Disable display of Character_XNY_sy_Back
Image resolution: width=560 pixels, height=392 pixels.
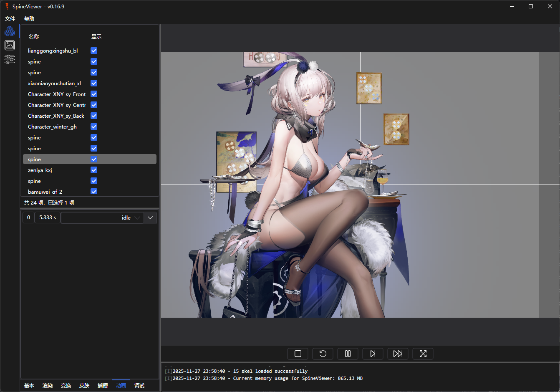click(x=94, y=116)
